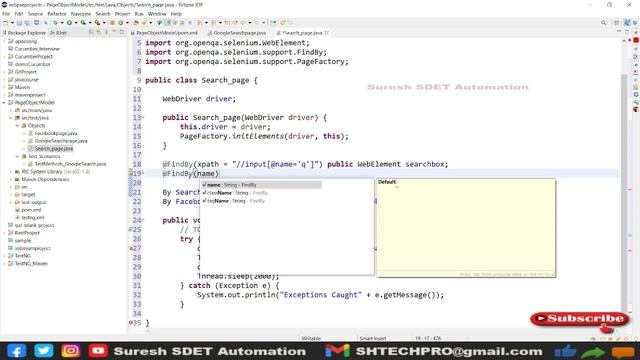This screenshot has height=360, width=640.
Task: Open the Run configurations dropdown arrow
Action: [76, 23]
